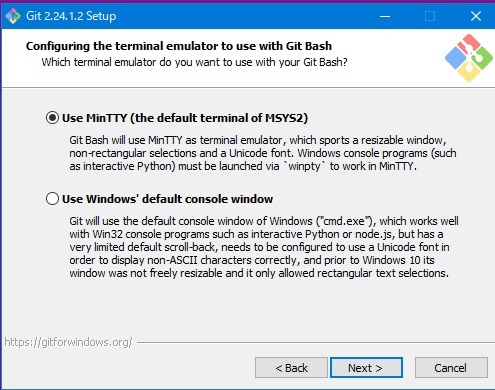Image resolution: width=495 pixels, height=390 pixels.
Task: Proceed with the 'Next >' button
Action: point(366,368)
